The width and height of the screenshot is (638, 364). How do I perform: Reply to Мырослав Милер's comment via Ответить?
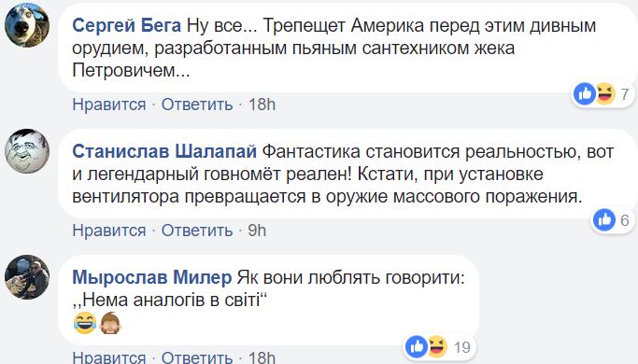197,357
